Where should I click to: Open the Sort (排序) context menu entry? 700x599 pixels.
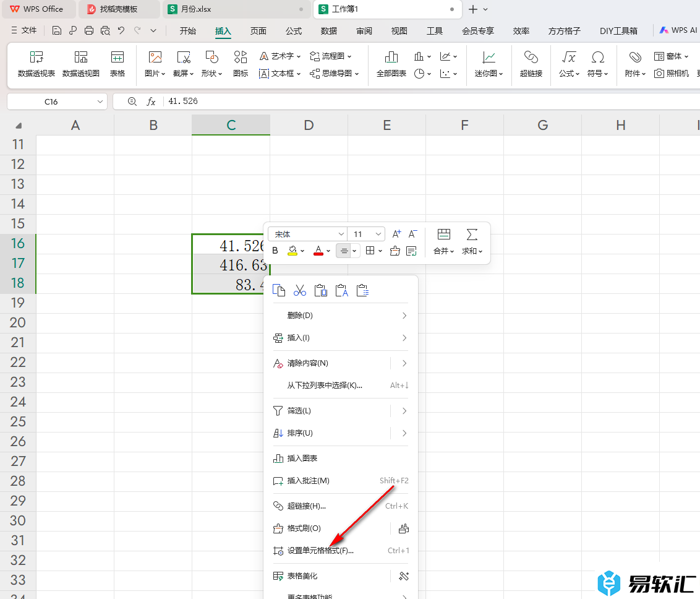pyautogui.click(x=341, y=433)
